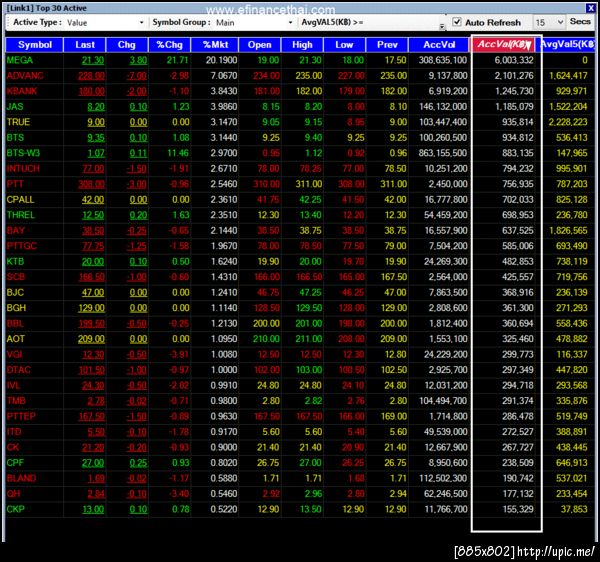Click AOT's last price 209.00
The height and width of the screenshot is (562, 600).
[91, 339]
